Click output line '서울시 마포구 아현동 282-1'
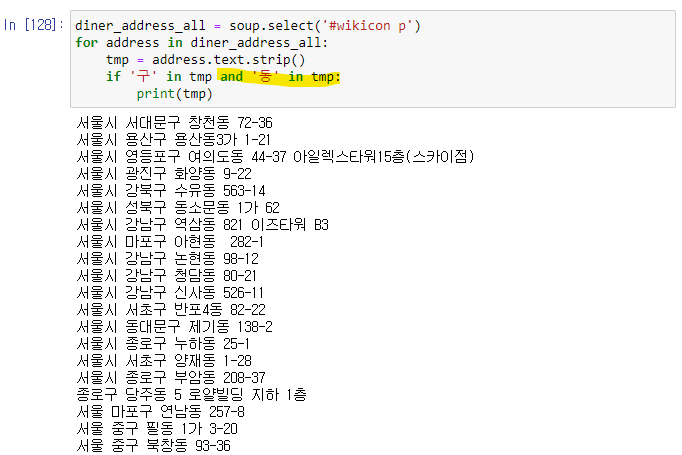 click(170, 241)
